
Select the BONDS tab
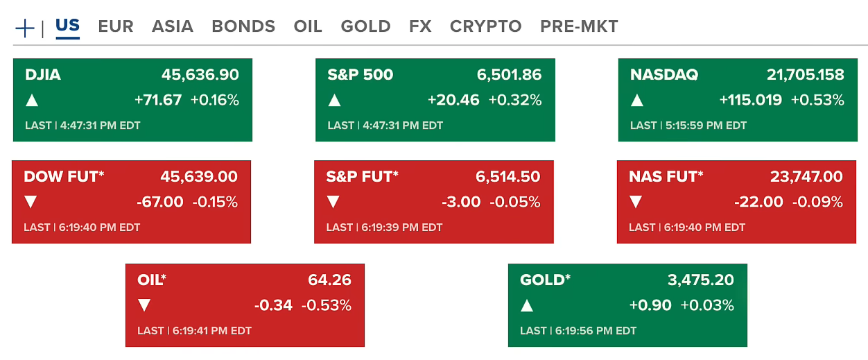point(243,26)
